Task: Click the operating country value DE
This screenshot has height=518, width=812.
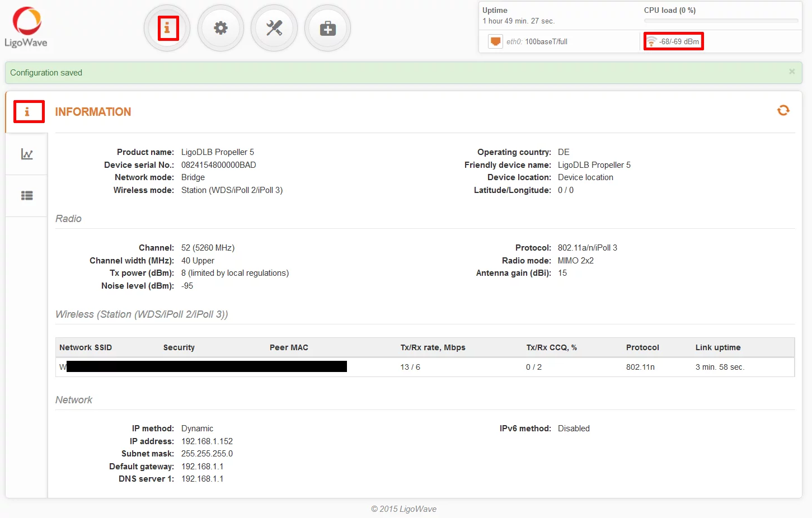Action: click(x=564, y=152)
